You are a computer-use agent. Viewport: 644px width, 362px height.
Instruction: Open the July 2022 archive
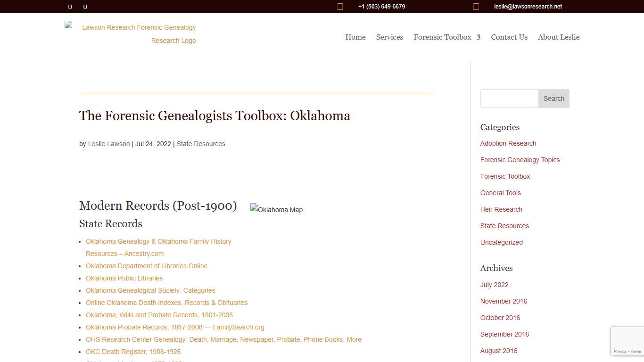494,285
